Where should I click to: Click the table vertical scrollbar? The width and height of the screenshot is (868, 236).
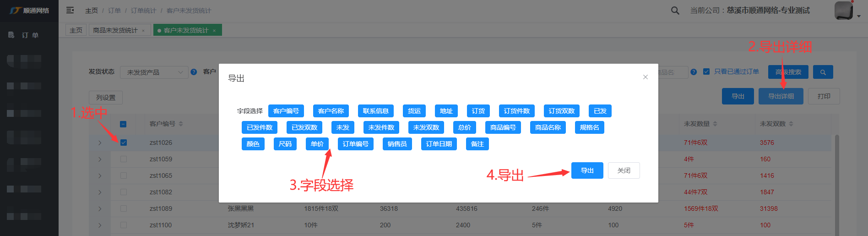coord(837,183)
